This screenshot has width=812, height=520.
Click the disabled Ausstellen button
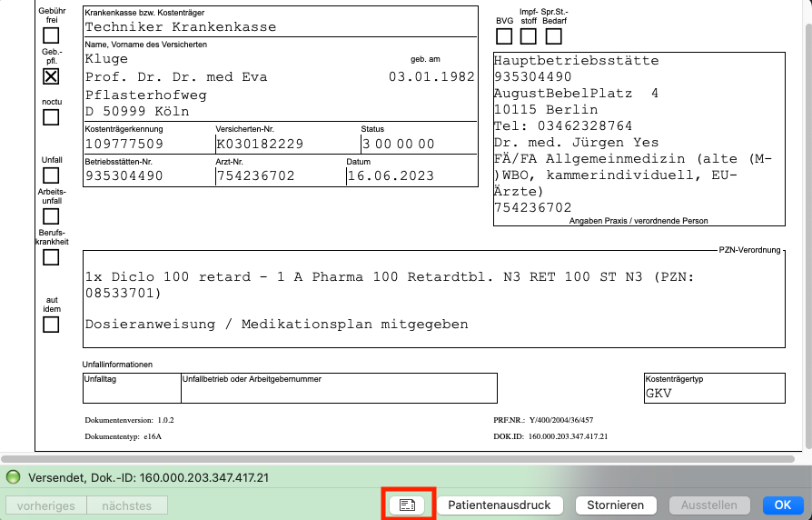pyautogui.click(x=709, y=505)
